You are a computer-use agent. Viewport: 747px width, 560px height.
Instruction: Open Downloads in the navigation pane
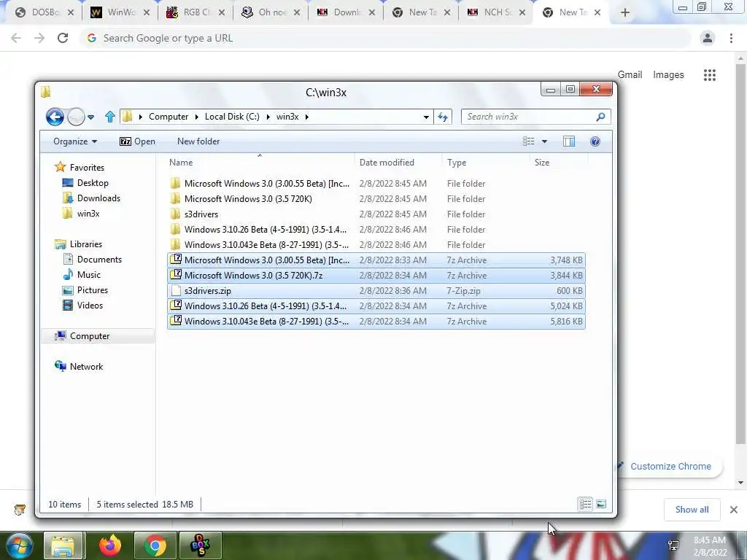[91, 198]
